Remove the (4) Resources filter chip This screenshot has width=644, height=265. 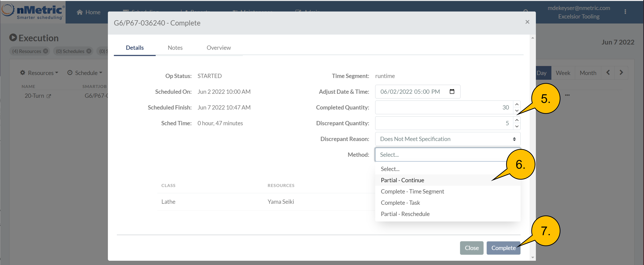(x=46, y=51)
